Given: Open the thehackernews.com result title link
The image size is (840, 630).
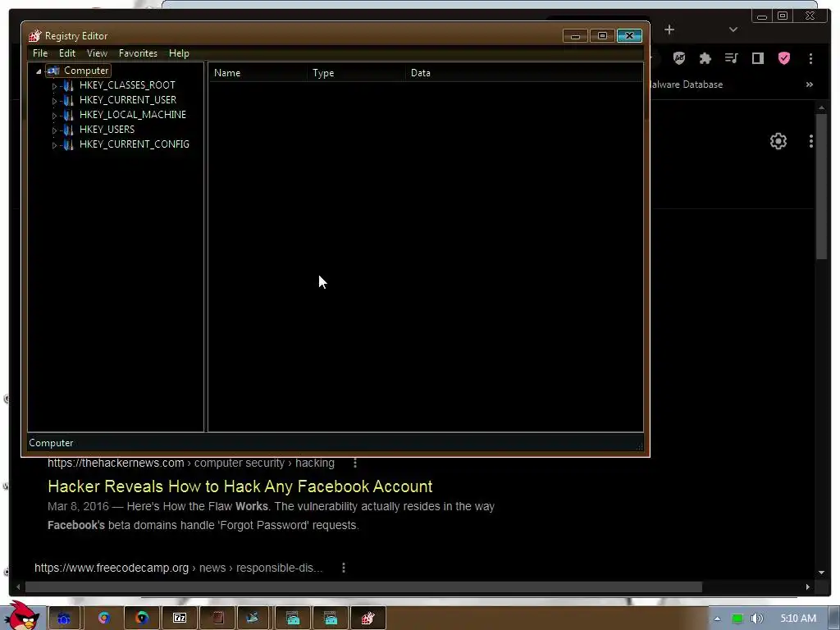Looking at the screenshot, I should [240, 486].
